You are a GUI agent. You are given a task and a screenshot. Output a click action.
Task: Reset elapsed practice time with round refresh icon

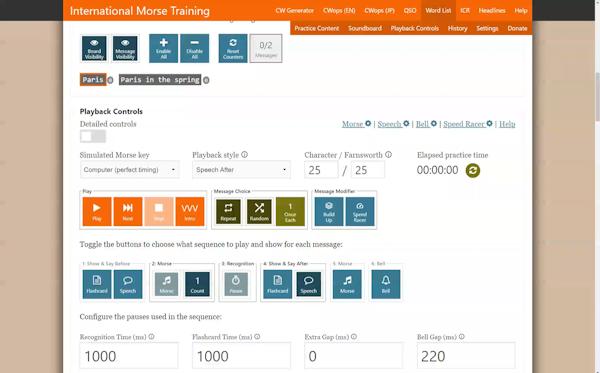(473, 170)
